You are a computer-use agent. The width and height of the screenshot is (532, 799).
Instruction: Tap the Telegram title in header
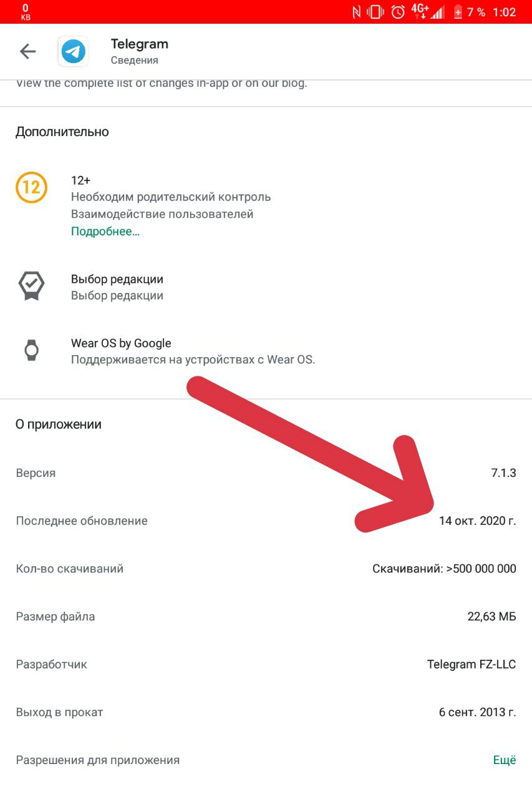tap(140, 44)
